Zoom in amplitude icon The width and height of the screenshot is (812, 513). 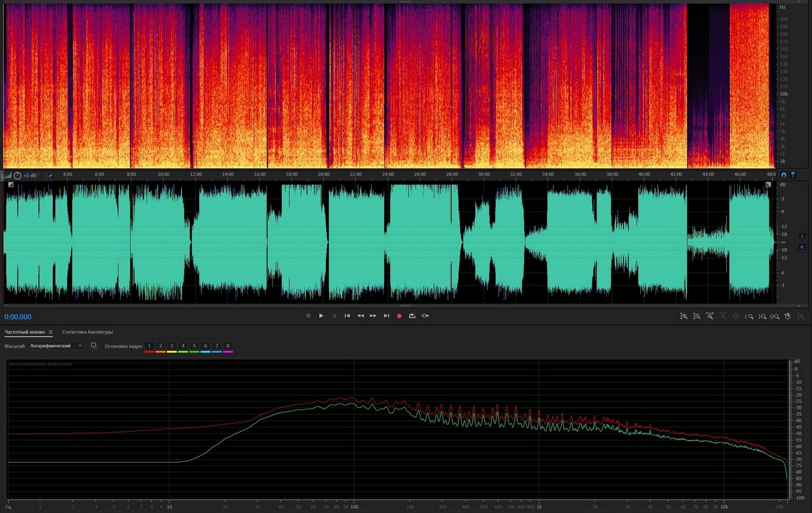[684, 316]
